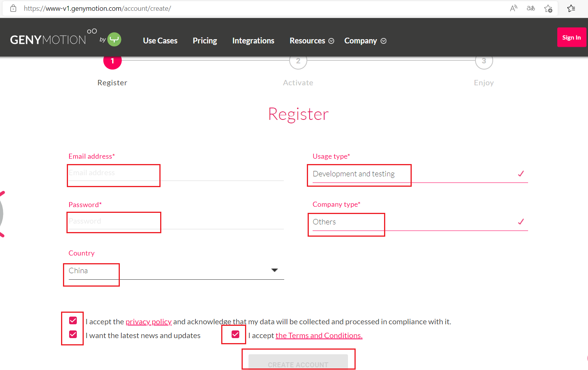Open the Company type dropdown

tap(420, 222)
